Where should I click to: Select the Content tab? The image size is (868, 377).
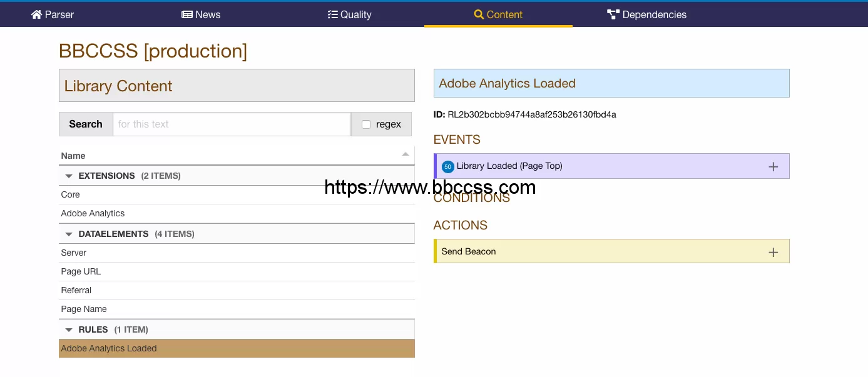pyautogui.click(x=498, y=14)
